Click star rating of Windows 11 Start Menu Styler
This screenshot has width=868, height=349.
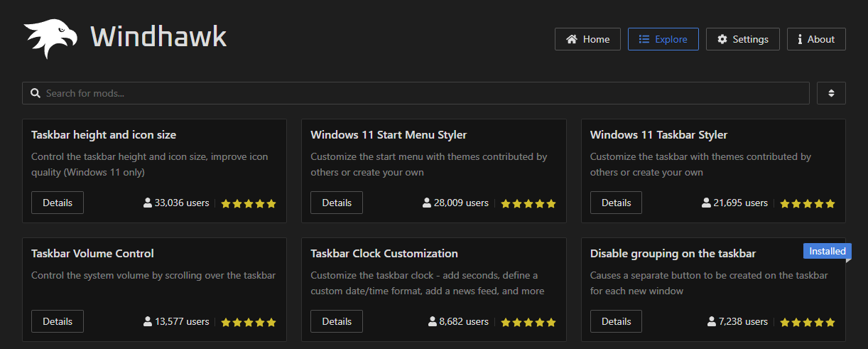(x=528, y=203)
